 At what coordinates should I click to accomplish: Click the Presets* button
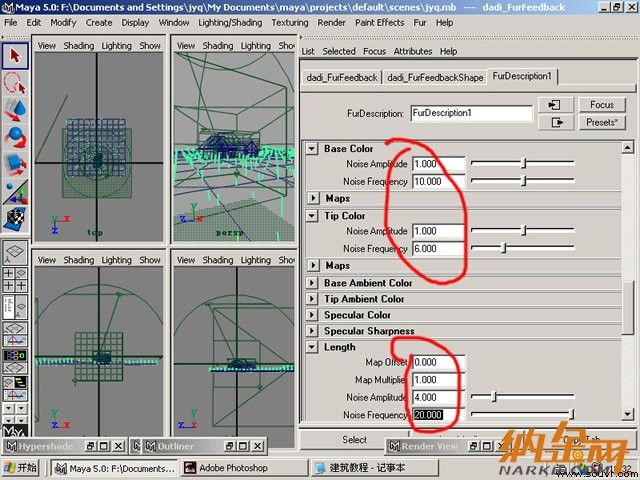[x=602, y=122]
